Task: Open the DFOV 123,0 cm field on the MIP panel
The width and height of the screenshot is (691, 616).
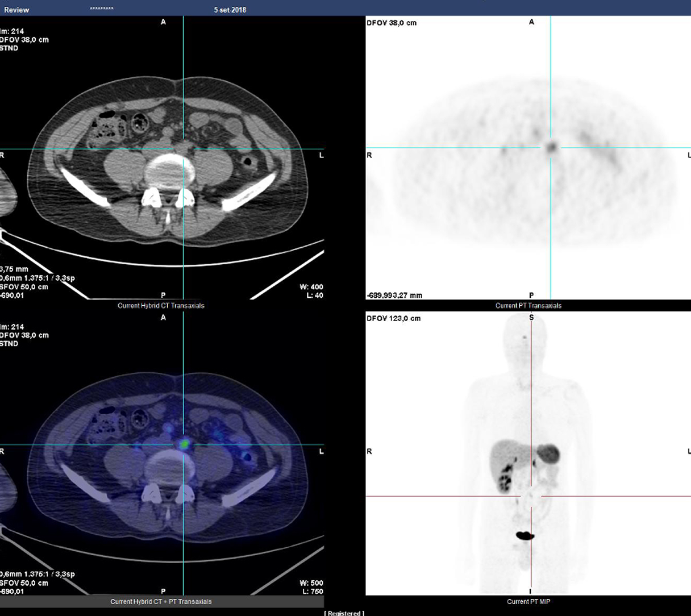Action: click(x=394, y=318)
